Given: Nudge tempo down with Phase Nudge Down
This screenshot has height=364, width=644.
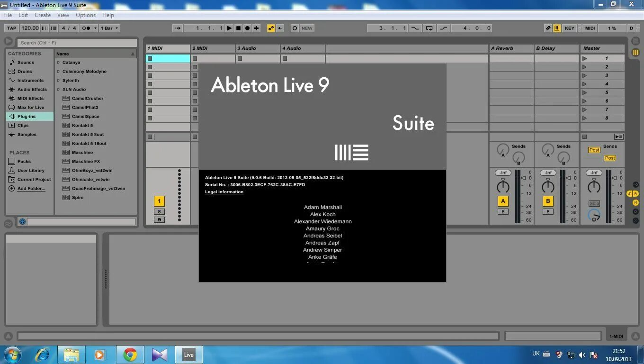Looking at the screenshot, I should point(44,28).
